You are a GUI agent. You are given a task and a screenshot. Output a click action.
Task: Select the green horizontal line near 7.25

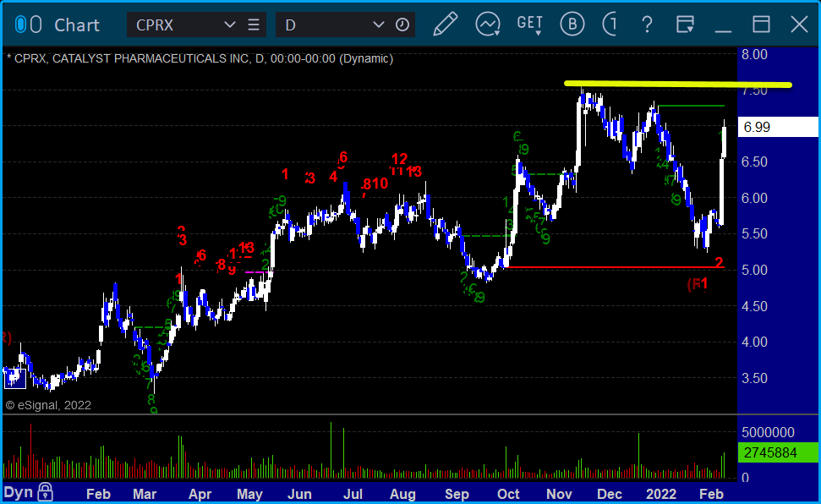(691, 106)
